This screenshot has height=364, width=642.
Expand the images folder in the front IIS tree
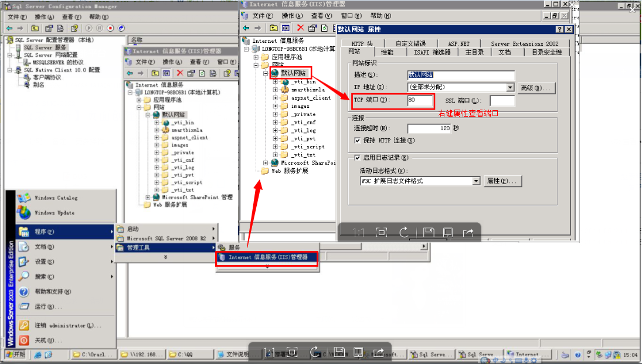pyautogui.click(x=276, y=106)
